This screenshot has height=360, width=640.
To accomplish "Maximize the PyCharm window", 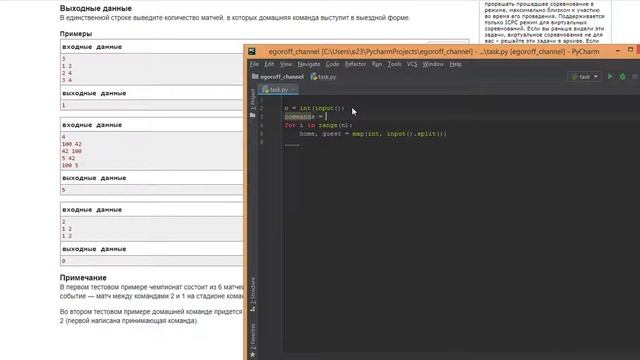I will 631,50.
